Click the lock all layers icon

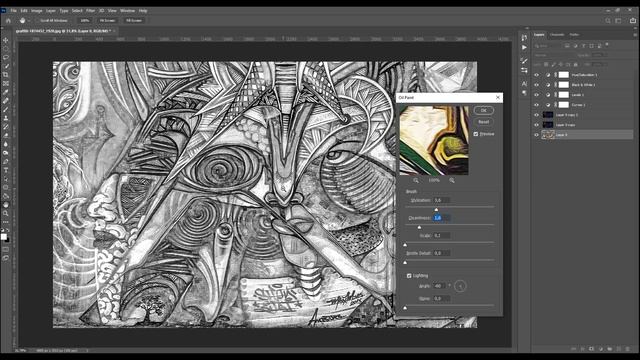point(576,64)
